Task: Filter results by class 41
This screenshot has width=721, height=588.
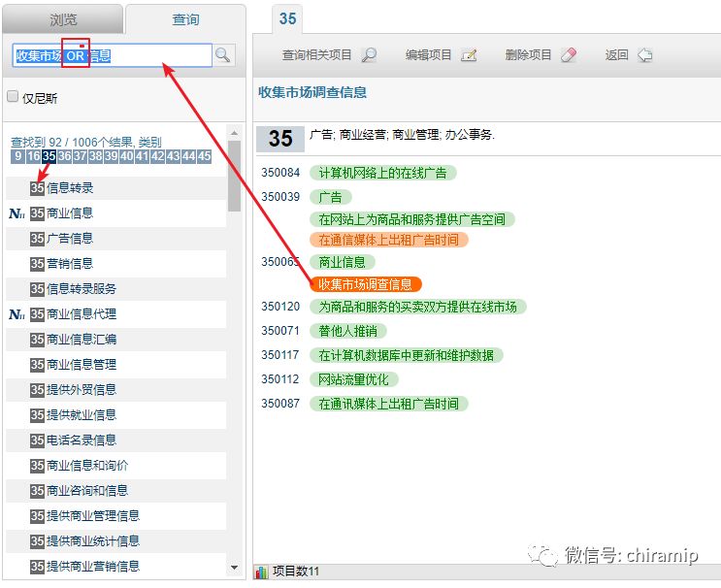Action: click(142, 156)
